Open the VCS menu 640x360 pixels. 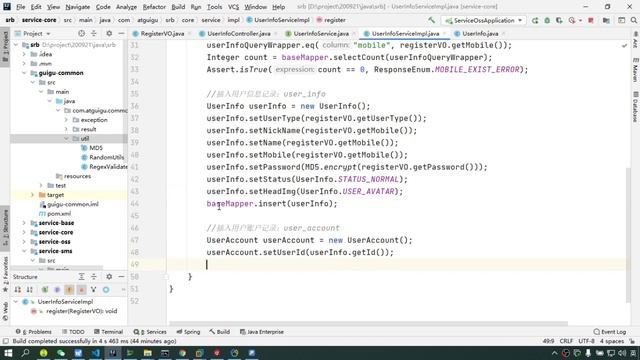click(x=233, y=7)
